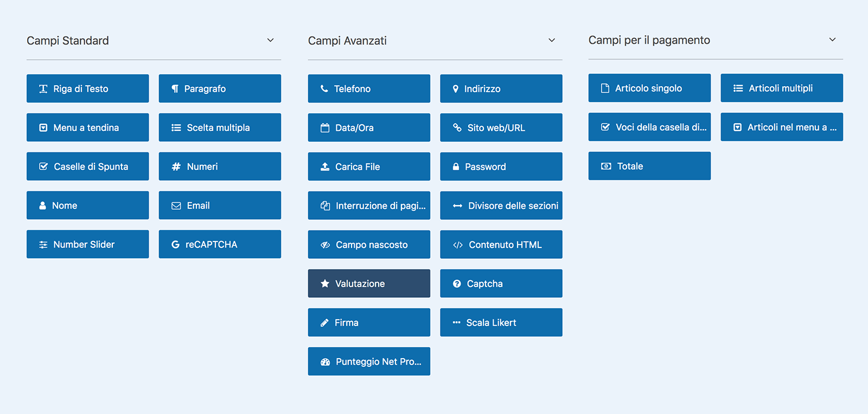Collapse the Campi per il pagamento chevron
Viewport: 868px width, 414px height.
[x=832, y=40]
